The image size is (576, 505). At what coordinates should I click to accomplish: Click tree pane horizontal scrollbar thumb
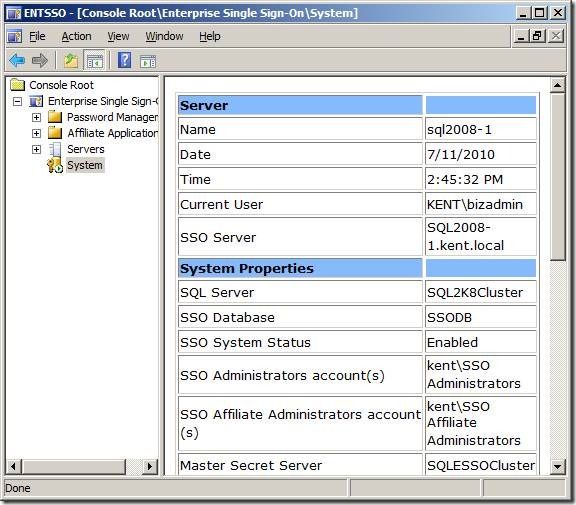pyautogui.click(x=73, y=466)
